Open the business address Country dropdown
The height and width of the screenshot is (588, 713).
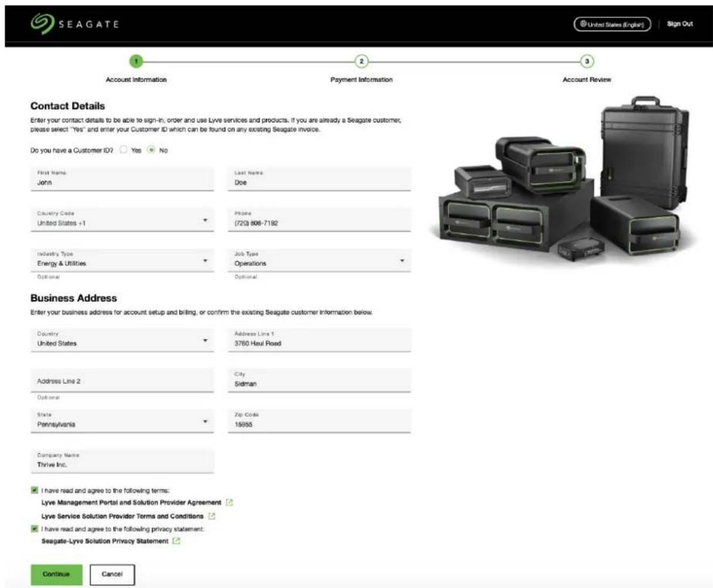click(x=122, y=340)
